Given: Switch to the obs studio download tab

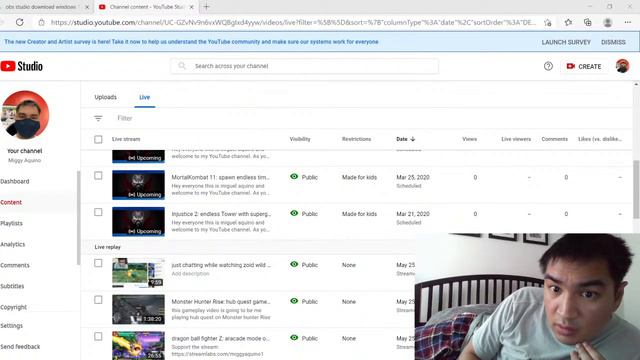Looking at the screenshot, I should click(41, 7).
